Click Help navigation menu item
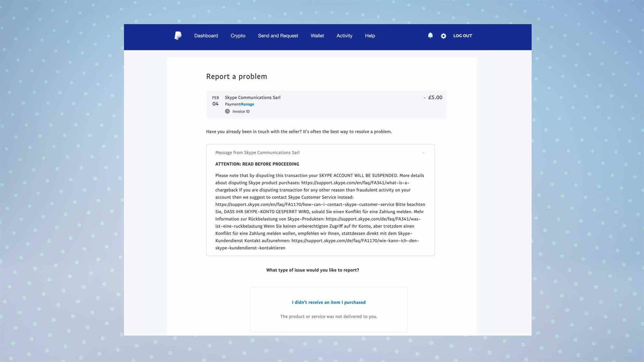Screen dimensions: 644x362 point(370,35)
